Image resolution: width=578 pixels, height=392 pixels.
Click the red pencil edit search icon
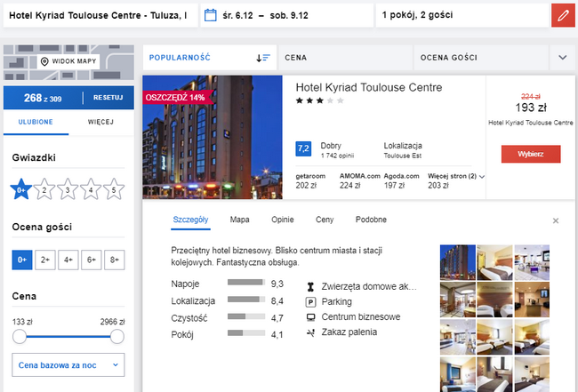click(563, 15)
